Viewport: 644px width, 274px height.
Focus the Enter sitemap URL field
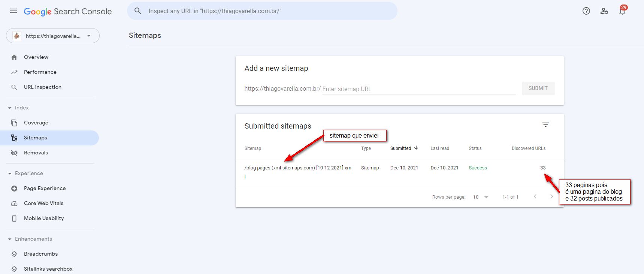click(x=418, y=89)
